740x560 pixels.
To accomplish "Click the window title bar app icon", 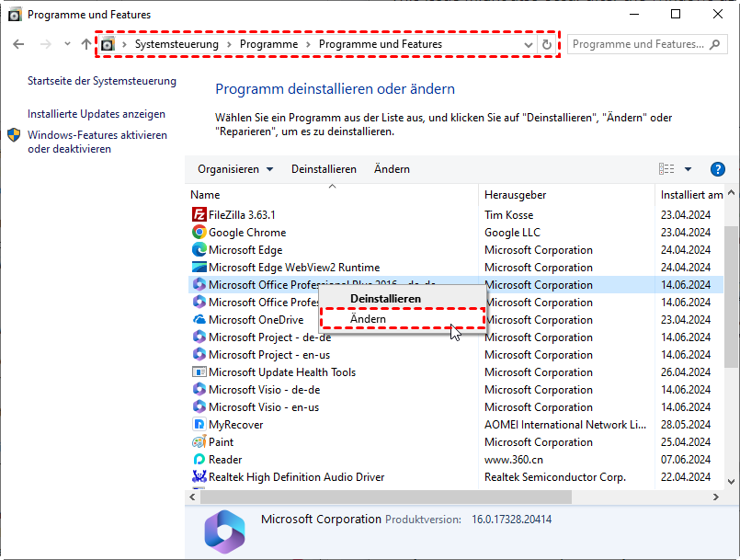I will click(x=15, y=15).
